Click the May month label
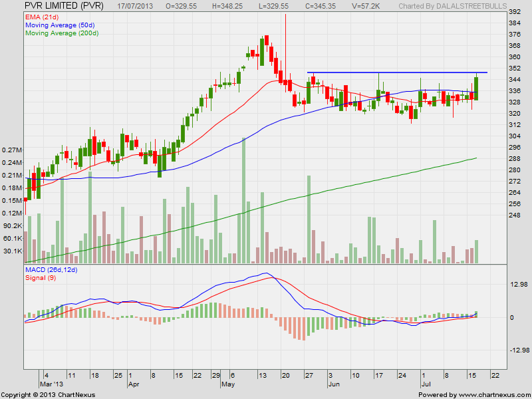Viewport: 532px width, 399px height. (227, 384)
